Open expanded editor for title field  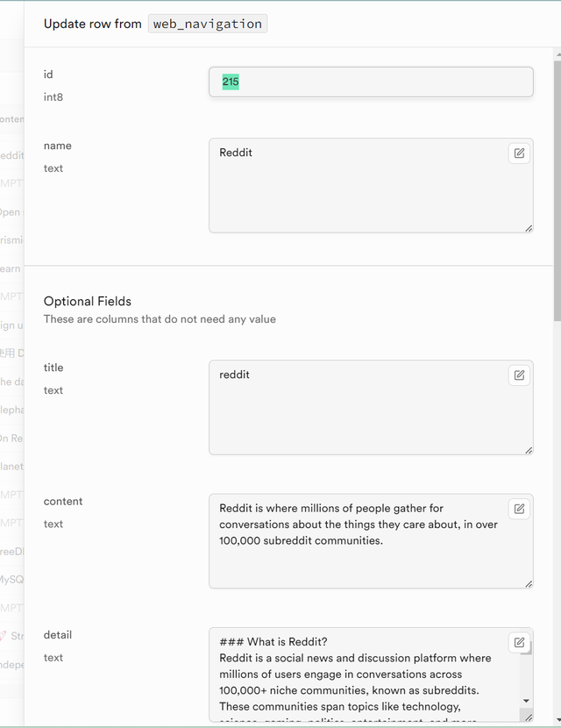(x=519, y=375)
